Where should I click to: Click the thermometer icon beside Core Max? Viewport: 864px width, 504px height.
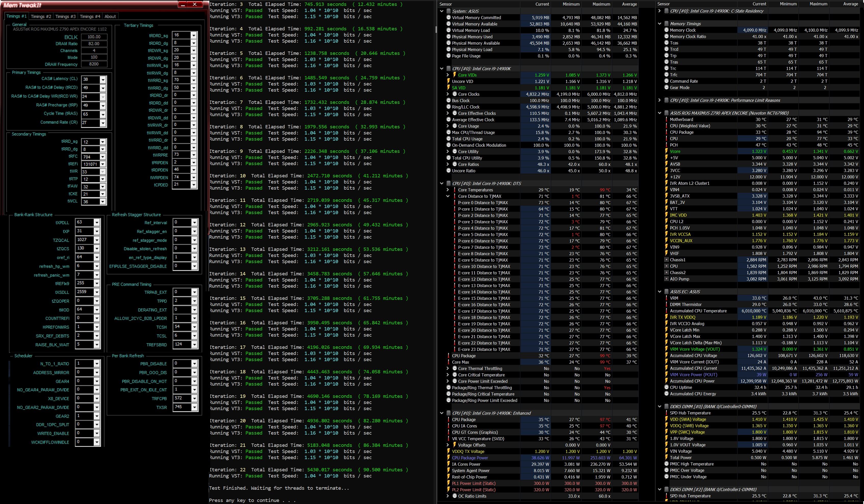(x=448, y=362)
